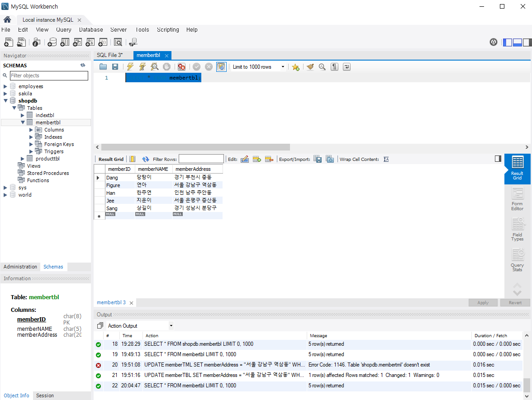This screenshot has height=400, width=532.
Task: Open the Scripting menu
Action: [x=168, y=30]
